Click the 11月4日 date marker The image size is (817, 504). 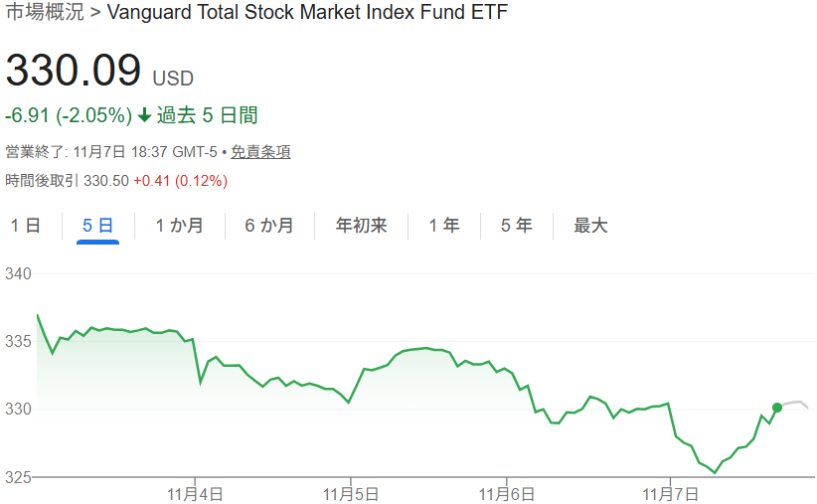[x=197, y=493]
